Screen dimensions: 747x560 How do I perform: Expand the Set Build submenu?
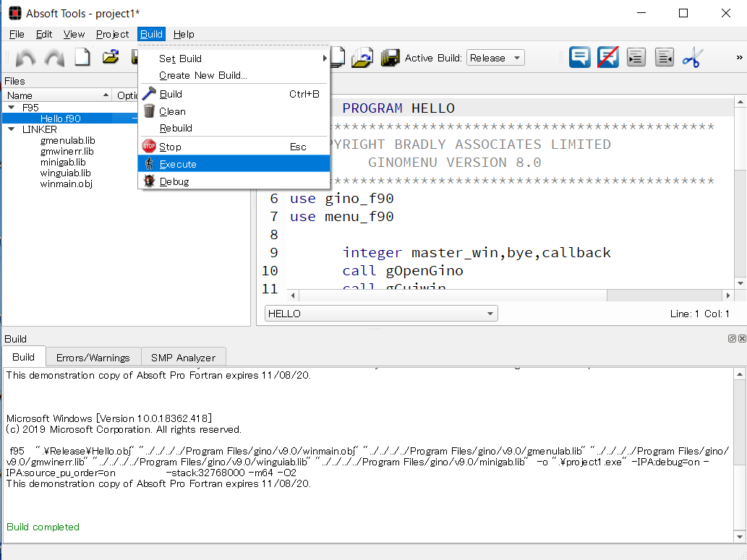(x=234, y=59)
